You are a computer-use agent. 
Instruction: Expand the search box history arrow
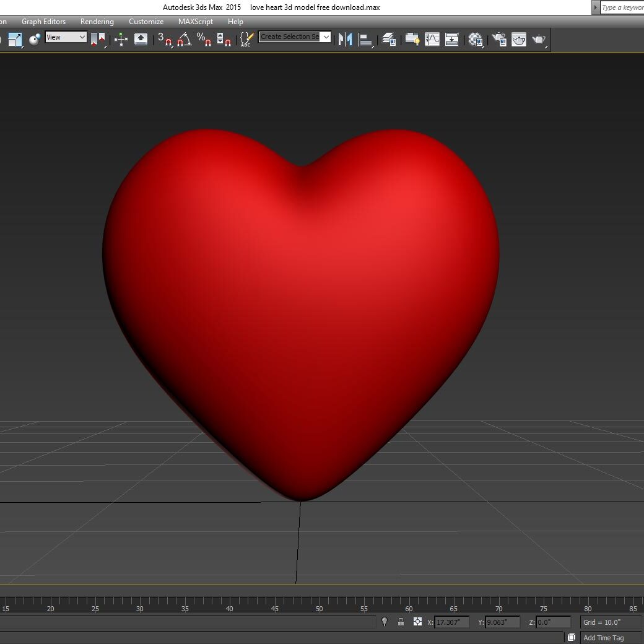596,7
